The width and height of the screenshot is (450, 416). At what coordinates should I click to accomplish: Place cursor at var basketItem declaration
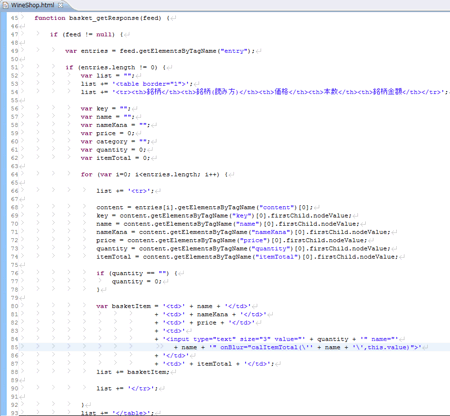[123, 306]
